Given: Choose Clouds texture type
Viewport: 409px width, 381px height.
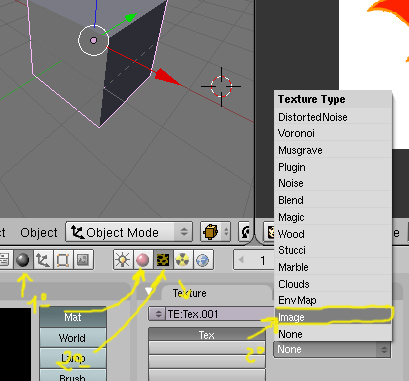Looking at the screenshot, I should 333,284.
